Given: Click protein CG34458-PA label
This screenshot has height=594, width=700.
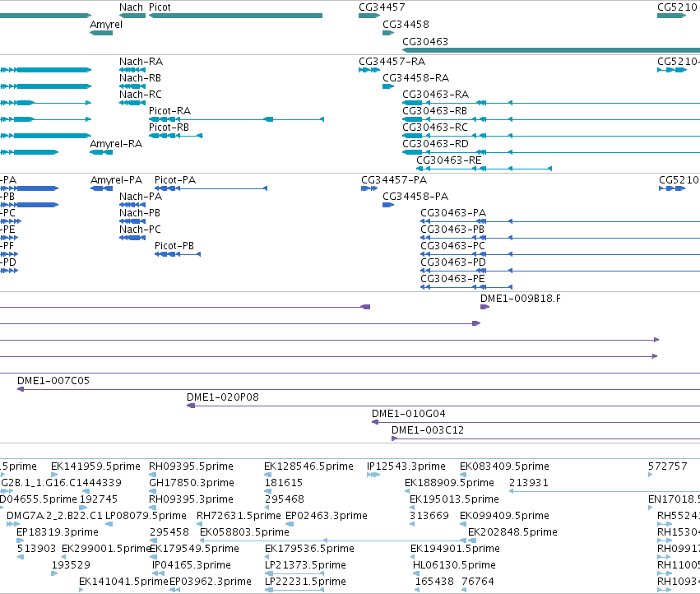Looking at the screenshot, I should pyautogui.click(x=415, y=197).
